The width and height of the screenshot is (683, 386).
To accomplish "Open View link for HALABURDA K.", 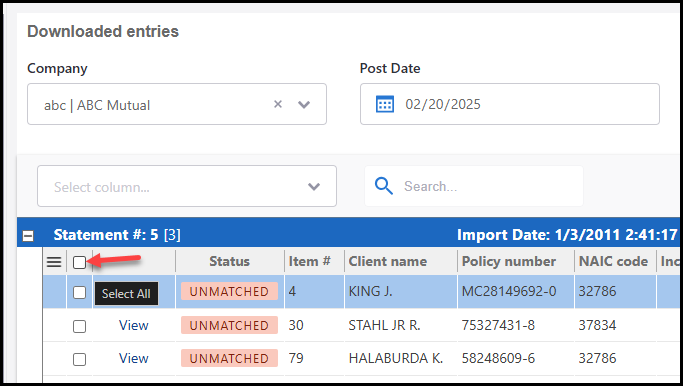I will tap(133, 359).
